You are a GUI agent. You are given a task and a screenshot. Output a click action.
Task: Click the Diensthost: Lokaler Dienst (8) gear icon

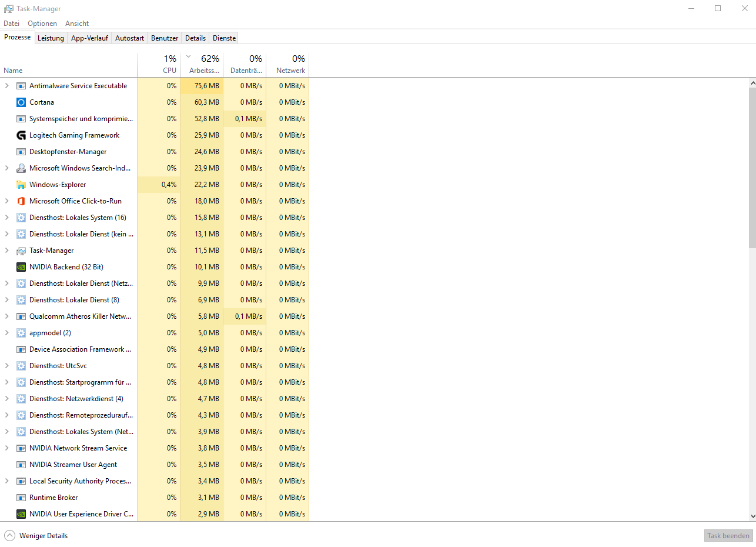pyautogui.click(x=21, y=300)
